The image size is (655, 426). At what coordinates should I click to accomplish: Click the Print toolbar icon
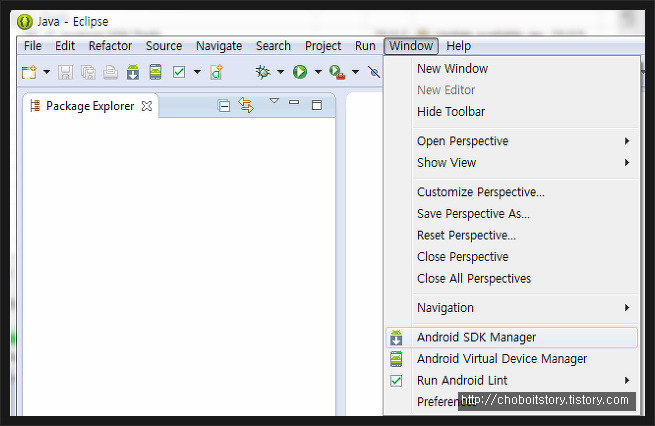coord(110,72)
